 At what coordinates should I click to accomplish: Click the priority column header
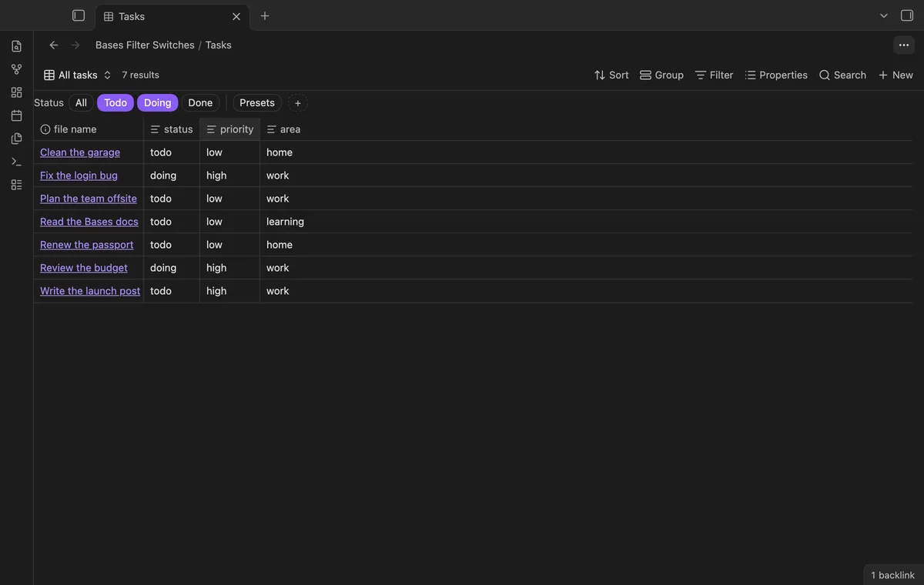pyautogui.click(x=230, y=129)
